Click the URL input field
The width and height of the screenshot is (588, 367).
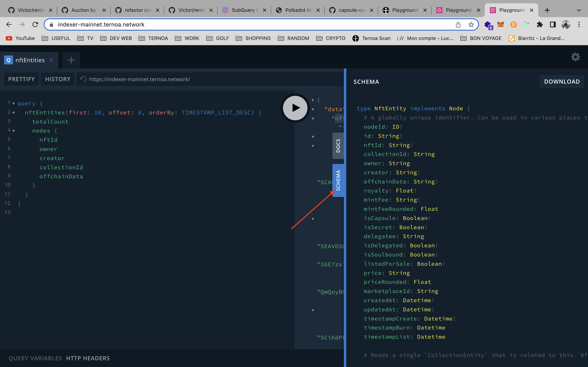click(254, 24)
